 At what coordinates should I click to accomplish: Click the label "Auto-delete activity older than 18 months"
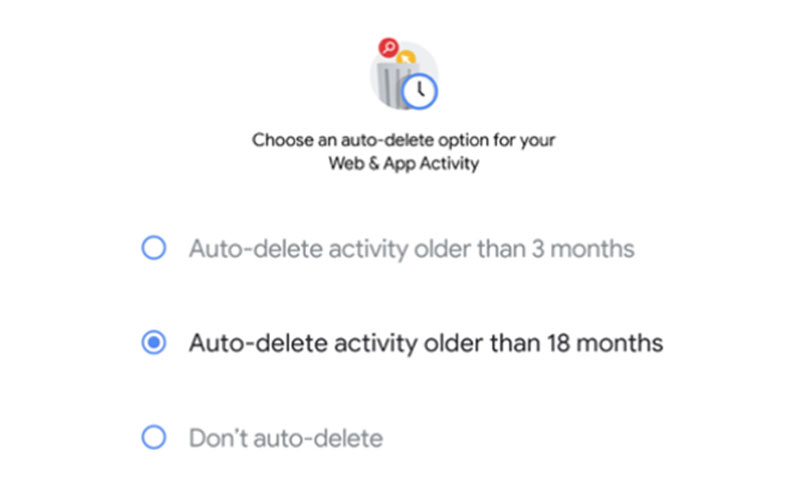[x=426, y=343]
